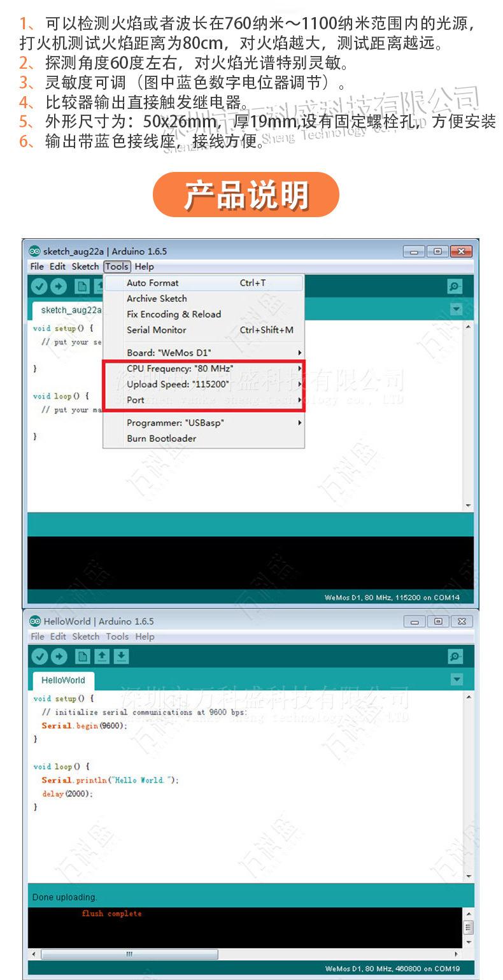
Task: Click left arrow of HelloWorld horizontal scrollbar
Action: click(x=34, y=955)
